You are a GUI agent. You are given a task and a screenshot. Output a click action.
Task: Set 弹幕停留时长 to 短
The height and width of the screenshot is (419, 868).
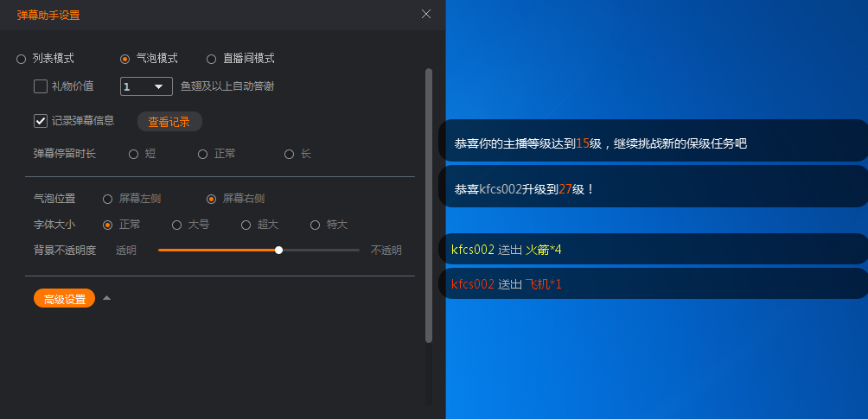tap(133, 155)
